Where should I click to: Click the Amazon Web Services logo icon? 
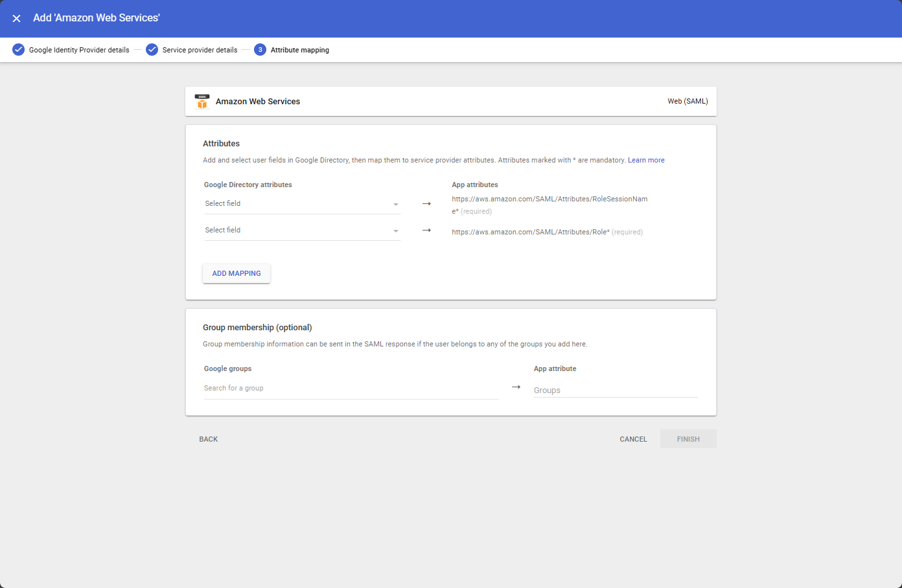202,102
